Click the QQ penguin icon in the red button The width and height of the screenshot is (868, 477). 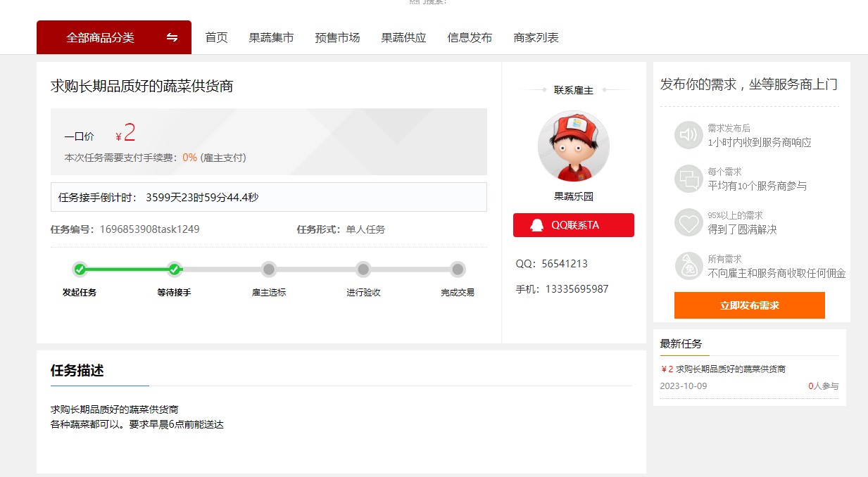537,225
